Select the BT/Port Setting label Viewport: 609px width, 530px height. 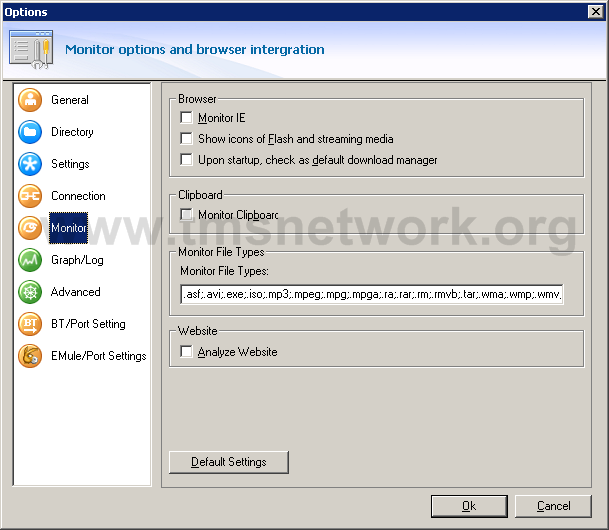click(x=88, y=324)
